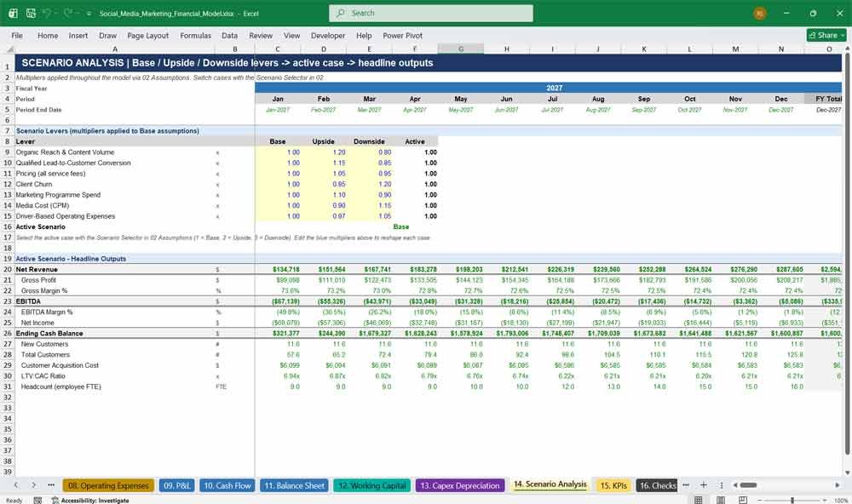The image size is (852, 504).
Task: Open the Undo history dropdown arrow
Action: [x=56, y=13]
